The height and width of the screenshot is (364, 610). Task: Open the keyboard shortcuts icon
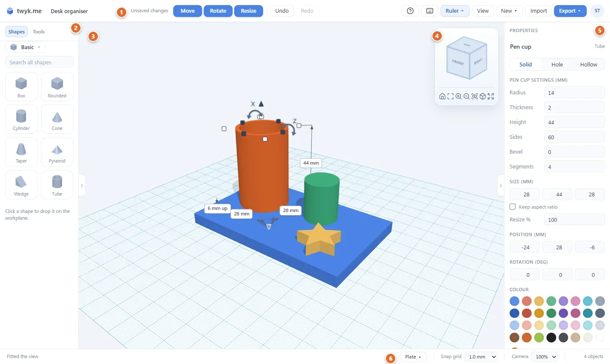pos(430,11)
